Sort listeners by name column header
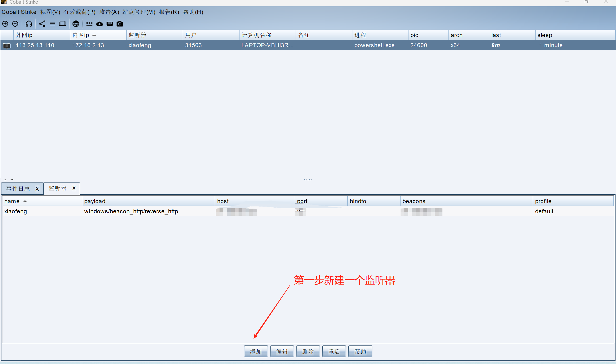616x364 pixels. pos(42,201)
